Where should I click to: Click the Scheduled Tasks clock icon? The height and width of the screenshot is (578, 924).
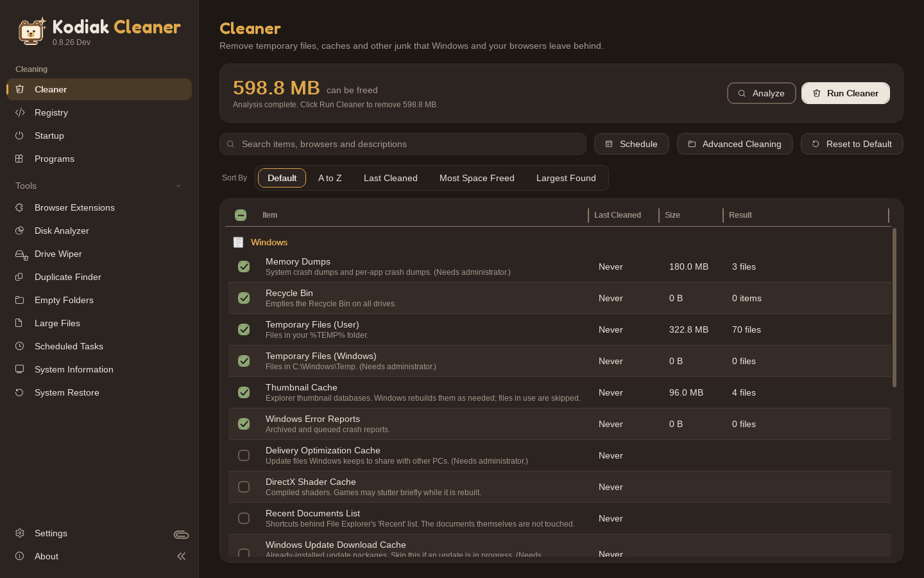click(20, 346)
